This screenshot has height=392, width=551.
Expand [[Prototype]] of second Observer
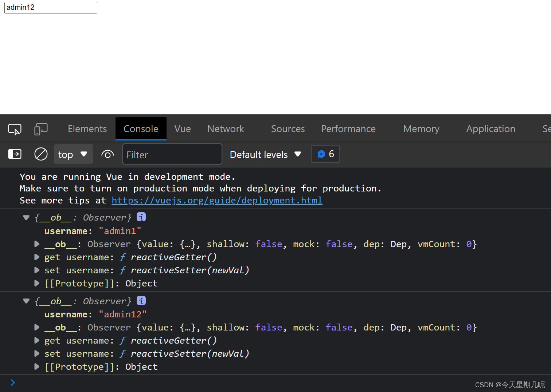36,367
